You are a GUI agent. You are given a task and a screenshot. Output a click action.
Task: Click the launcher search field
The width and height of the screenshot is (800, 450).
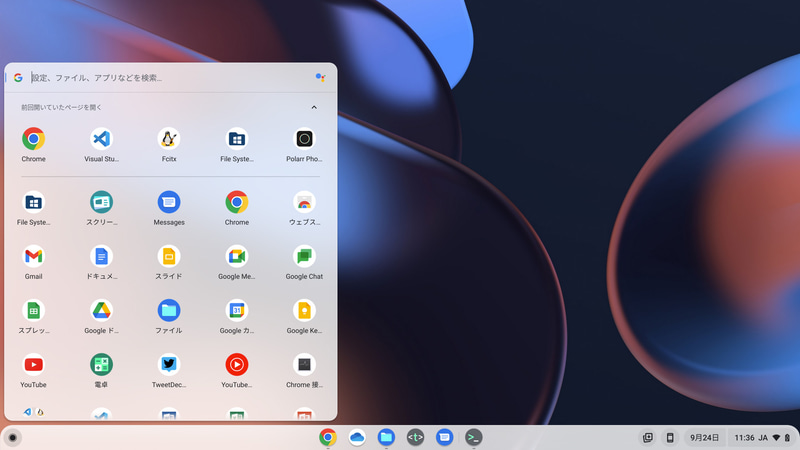tap(171, 78)
